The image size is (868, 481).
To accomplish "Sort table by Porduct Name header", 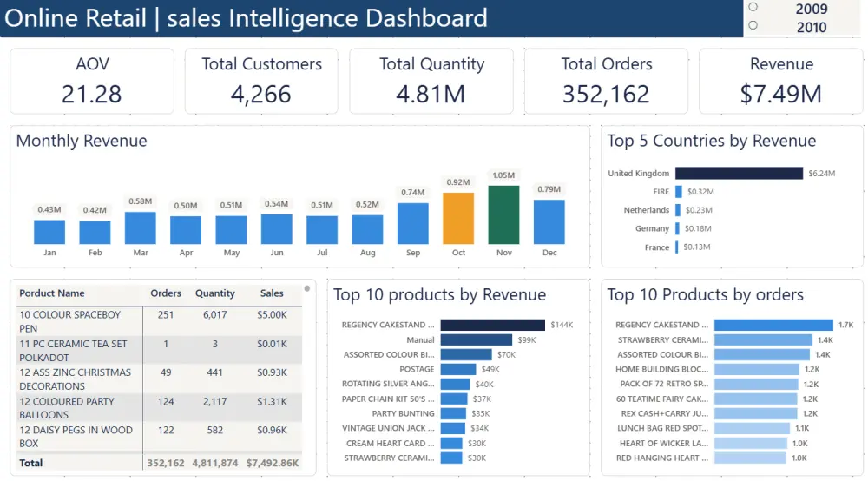I will pos(52,293).
